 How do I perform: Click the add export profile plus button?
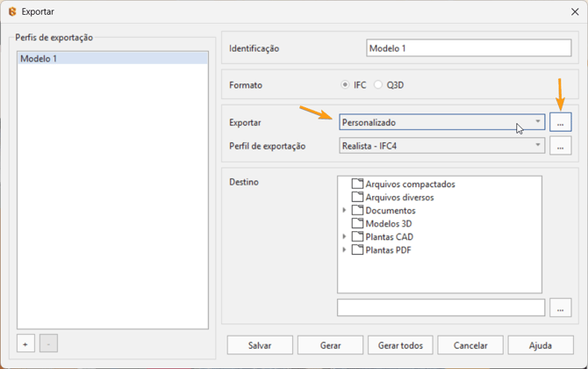(25, 344)
